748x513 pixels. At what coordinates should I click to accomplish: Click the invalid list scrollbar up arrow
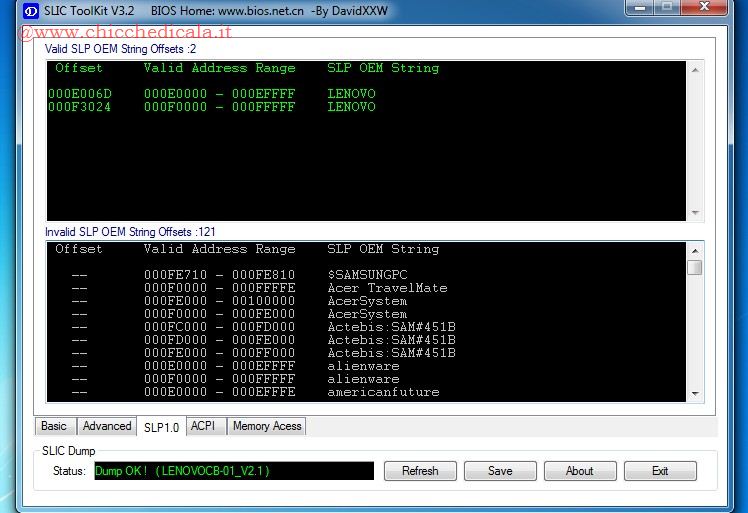pyautogui.click(x=694, y=250)
